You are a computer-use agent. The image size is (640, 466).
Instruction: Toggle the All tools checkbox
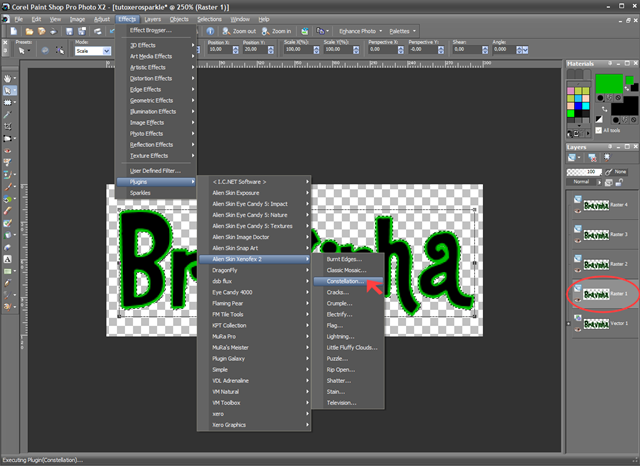tap(598, 130)
